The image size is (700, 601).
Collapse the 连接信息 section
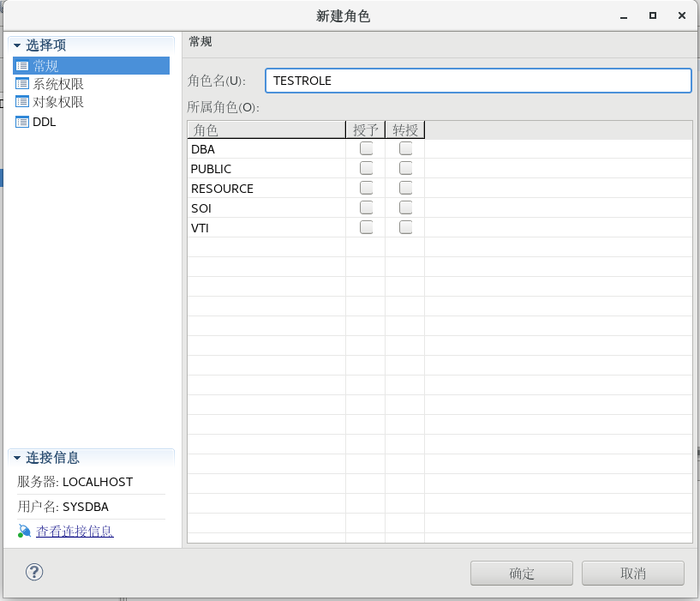point(19,458)
